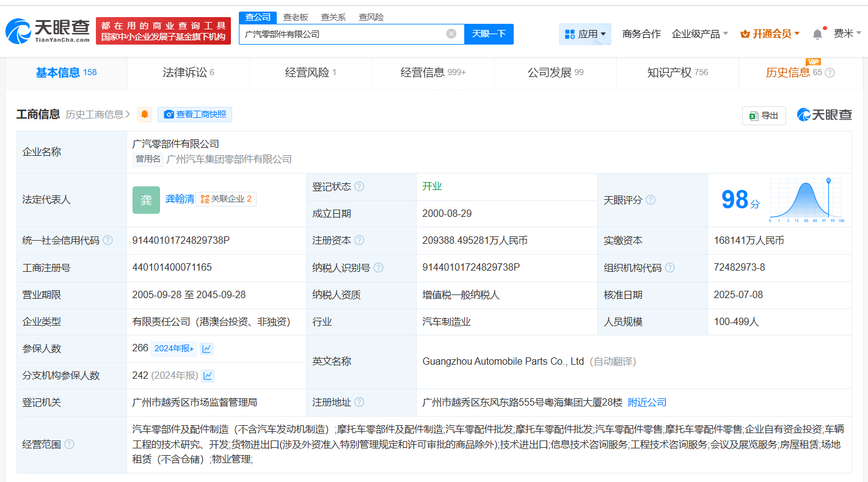Click the company search input field

click(x=342, y=34)
